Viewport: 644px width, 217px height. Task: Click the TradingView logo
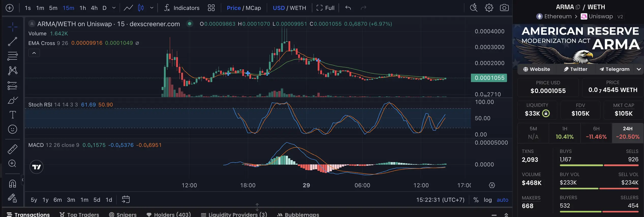point(37,167)
